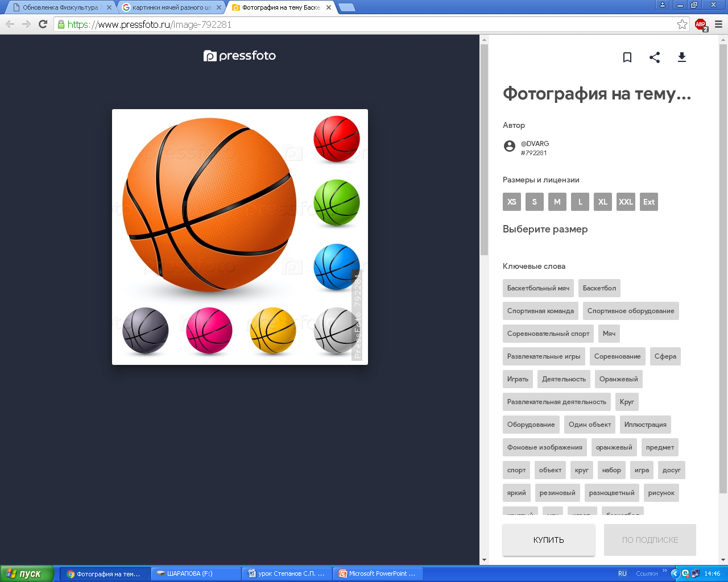This screenshot has height=582, width=728.
Task: Click the basketball illustration preview image
Action: click(x=240, y=237)
